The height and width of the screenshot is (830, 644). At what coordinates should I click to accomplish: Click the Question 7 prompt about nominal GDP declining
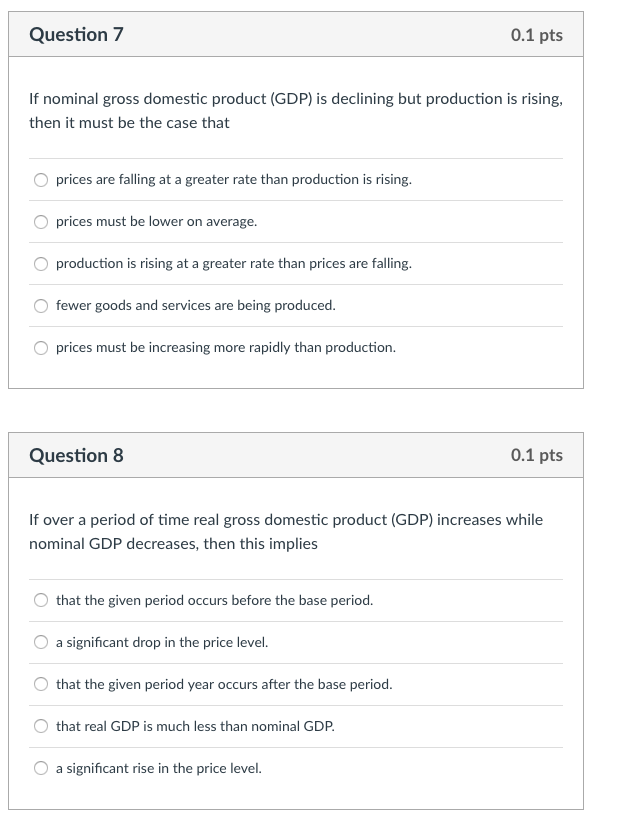coord(296,111)
